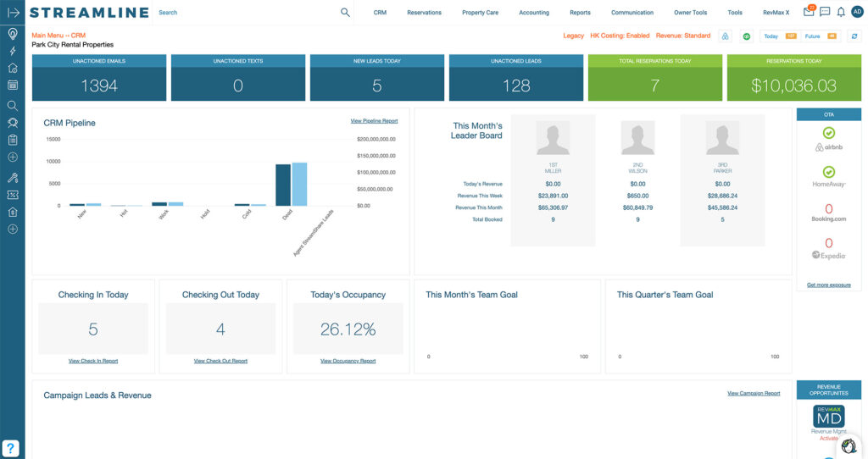The width and height of the screenshot is (868, 459).
Task: Click the Unactioned Leads 128 tile
Action: tap(516, 77)
